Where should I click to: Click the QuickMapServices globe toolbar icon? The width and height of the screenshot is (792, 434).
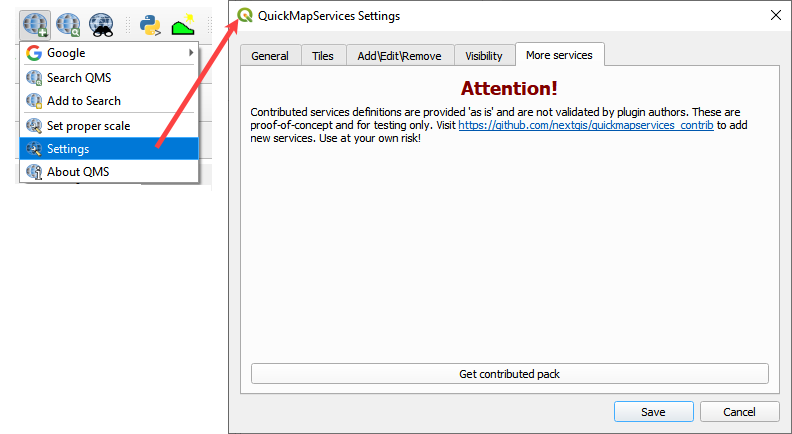[35, 24]
